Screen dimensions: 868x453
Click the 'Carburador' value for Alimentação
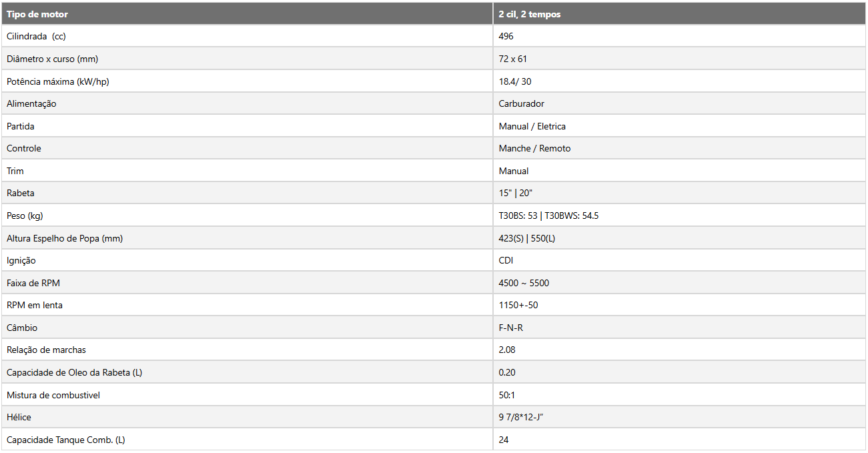tap(522, 103)
